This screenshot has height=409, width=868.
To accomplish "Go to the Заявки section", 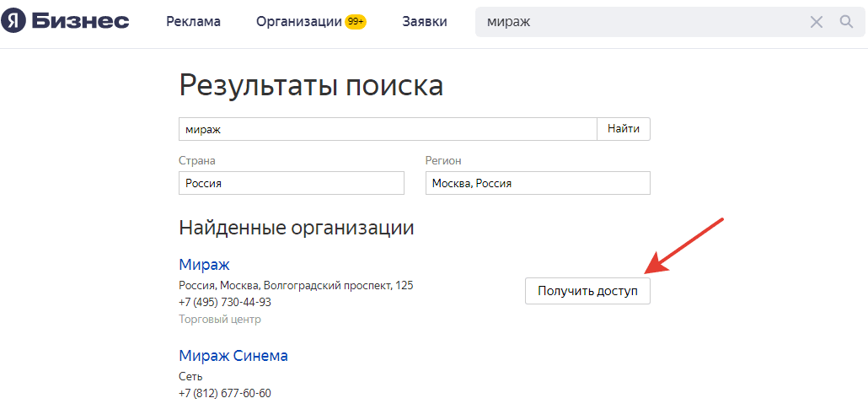I will point(425,22).
